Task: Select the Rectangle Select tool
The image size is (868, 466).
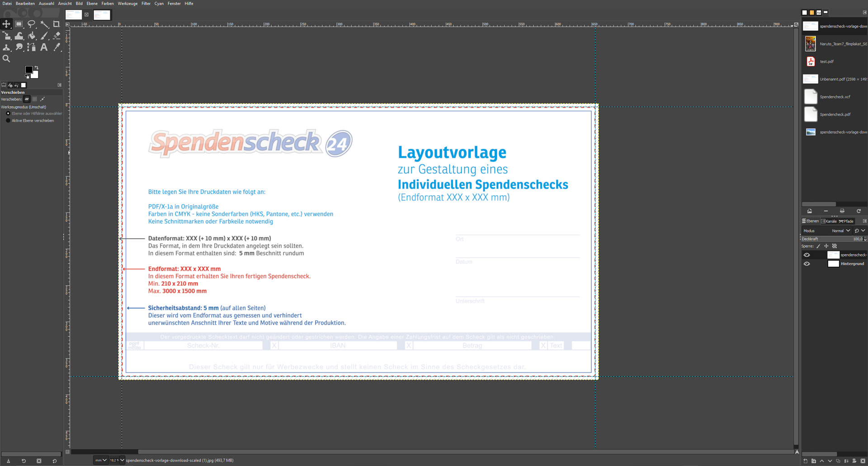Action: point(19,24)
